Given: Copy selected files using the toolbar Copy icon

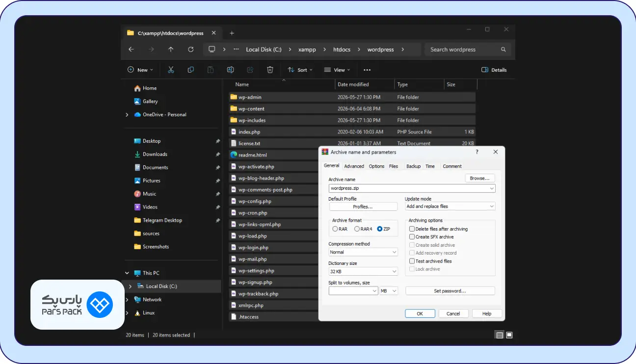Looking at the screenshot, I should pyautogui.click(x=191, y=70).
